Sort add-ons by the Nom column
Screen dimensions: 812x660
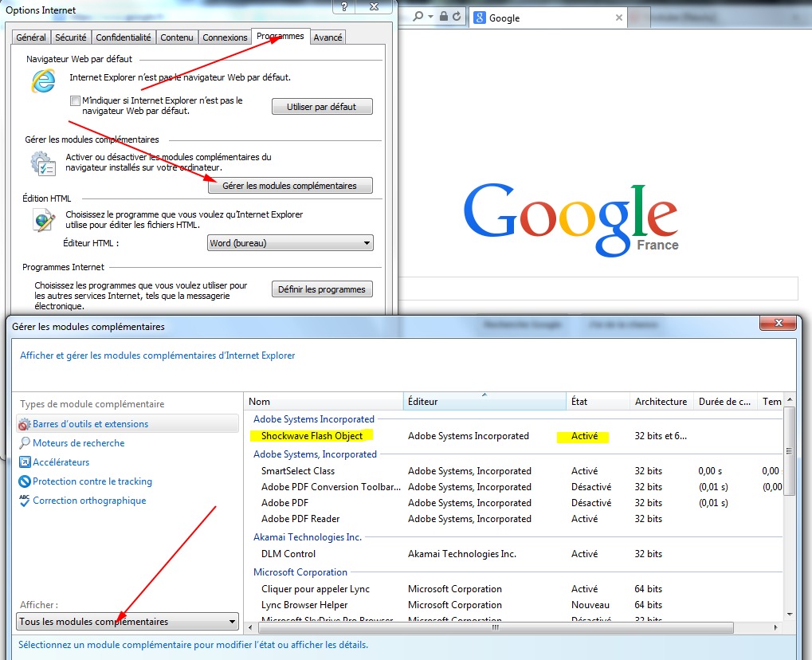pos(324,402)
